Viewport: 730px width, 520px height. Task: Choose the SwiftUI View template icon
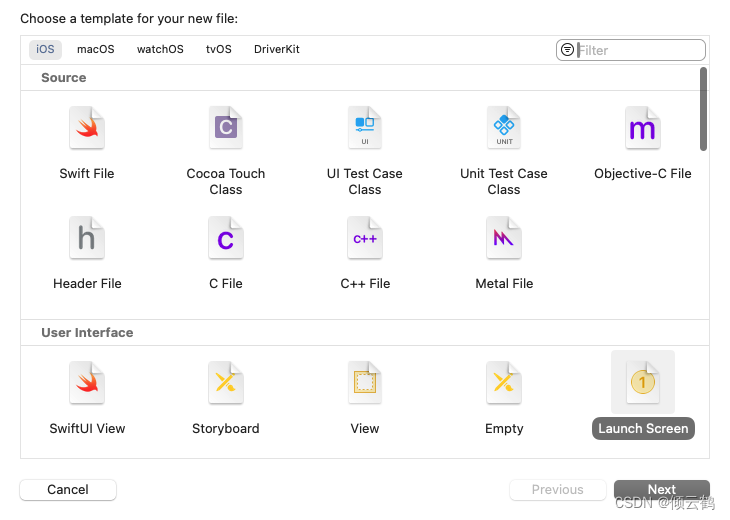coord(87,383)
